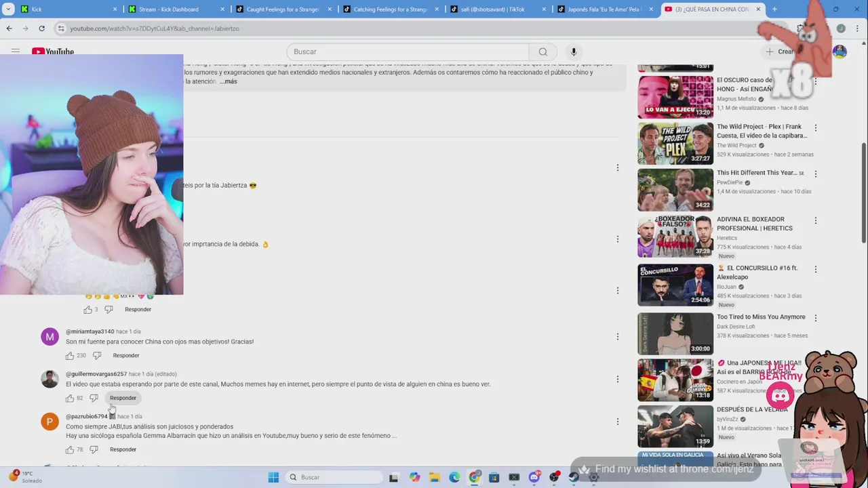This screenshot has width=868, height=488.
Task: Open OBS Studio from the taskbar
Action: pyautogui.click(x=554, y=477)
